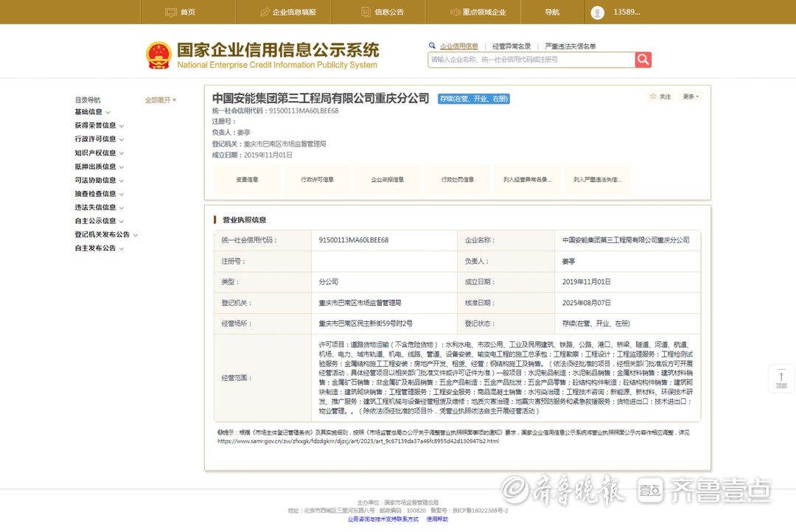The width and height of the screenshot is (796, 532).
Task: Expand all sections via 全部展开
Action: (x=161, y=100)
